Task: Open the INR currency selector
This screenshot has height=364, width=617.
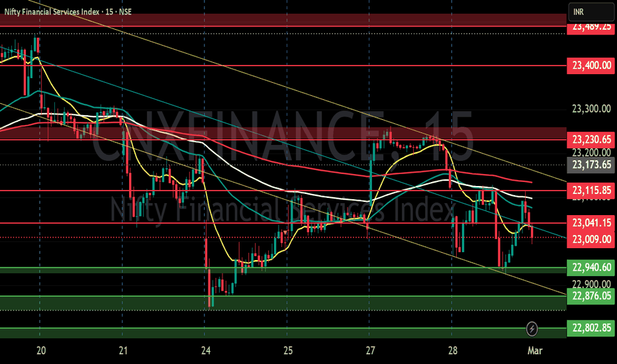Action: [x=591, y=12]
